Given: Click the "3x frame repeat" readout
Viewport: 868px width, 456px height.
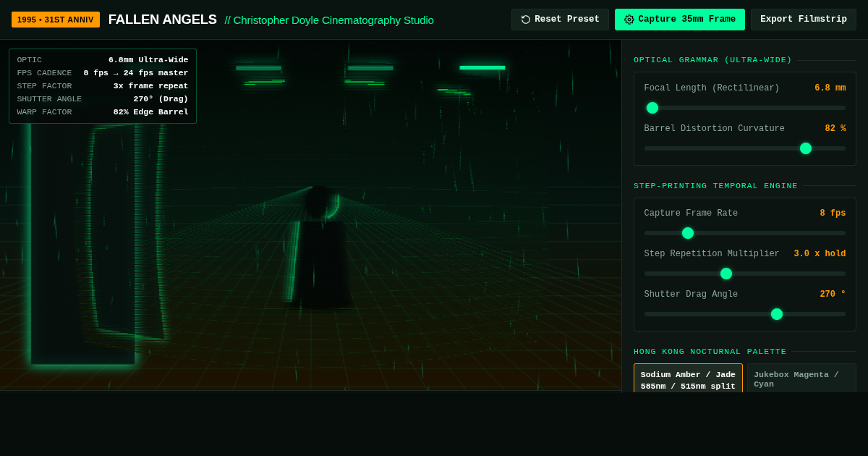Looking at the screenshot, I should (x=150, y=86).
